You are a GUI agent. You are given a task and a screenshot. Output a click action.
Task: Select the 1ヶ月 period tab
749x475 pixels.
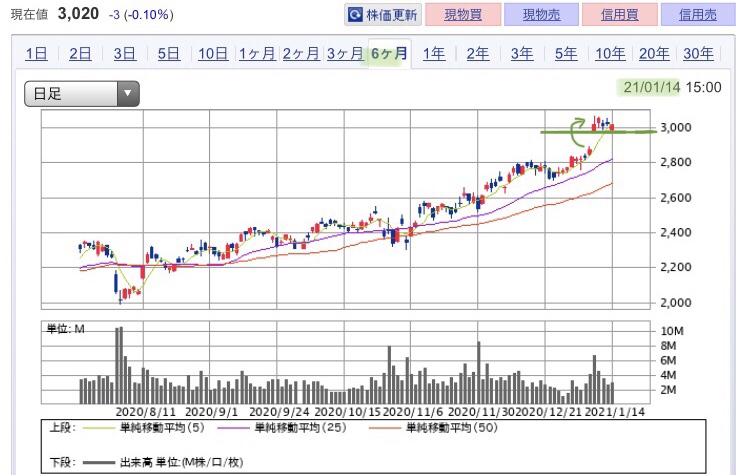[257, 54]
